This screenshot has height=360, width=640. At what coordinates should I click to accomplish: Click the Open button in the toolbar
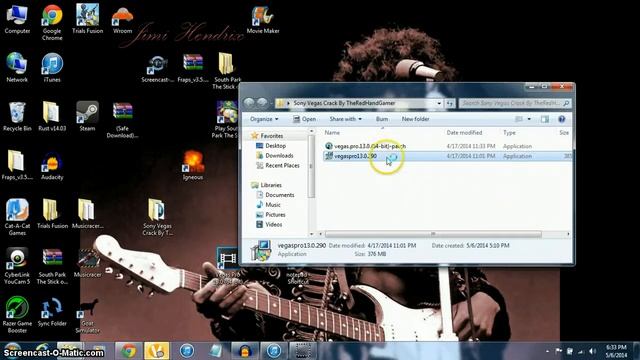(x=304, y=119)
